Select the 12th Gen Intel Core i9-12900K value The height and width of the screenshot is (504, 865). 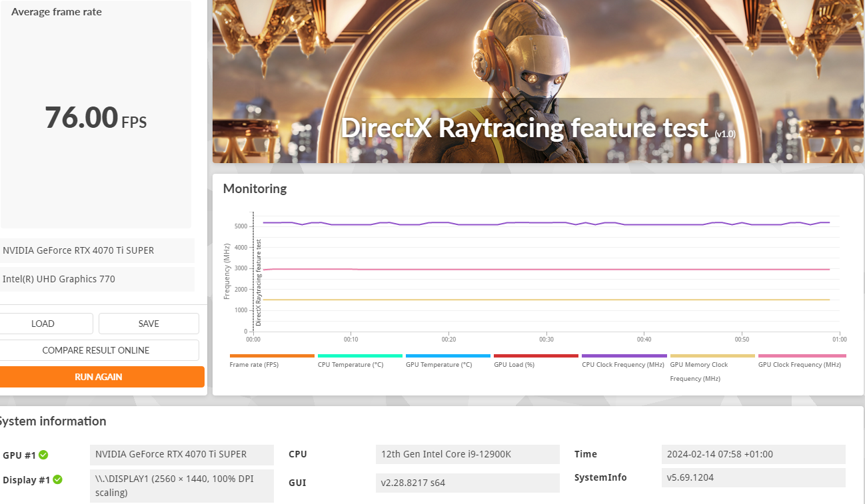468,455
